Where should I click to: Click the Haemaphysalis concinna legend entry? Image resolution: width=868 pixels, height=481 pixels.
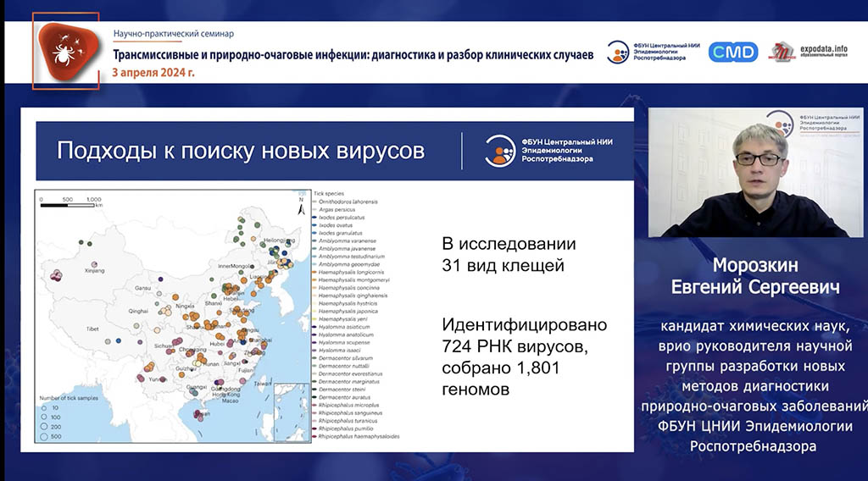pyautogui.click(x=348, y=288)
